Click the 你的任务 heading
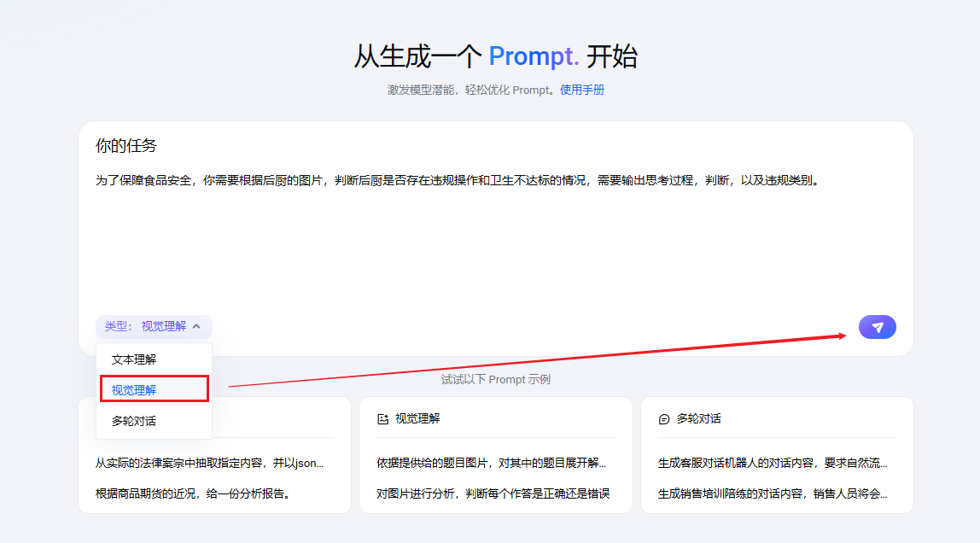 [126, 146]
